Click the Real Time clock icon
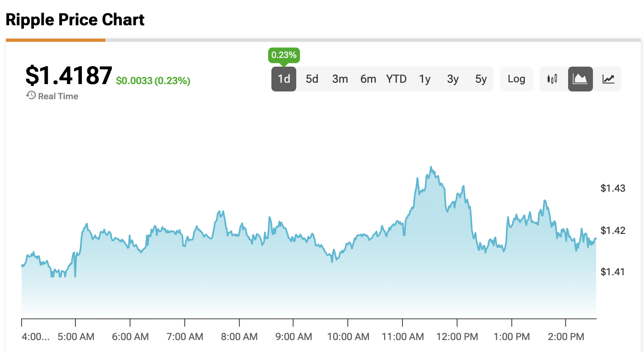 pyautogui.click(x=31, y=96)
